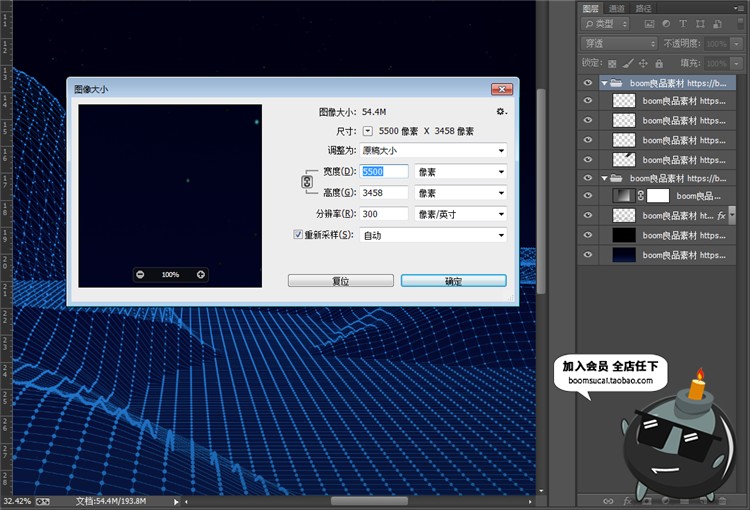
Task: Click the pixel layer filter icon
Action: tap(650, 24)
